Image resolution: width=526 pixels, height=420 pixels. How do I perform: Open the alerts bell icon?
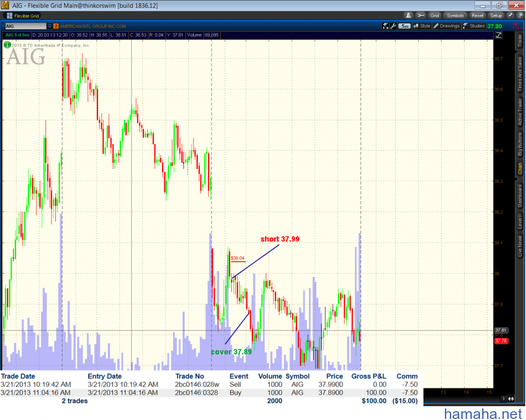point(408,15)
